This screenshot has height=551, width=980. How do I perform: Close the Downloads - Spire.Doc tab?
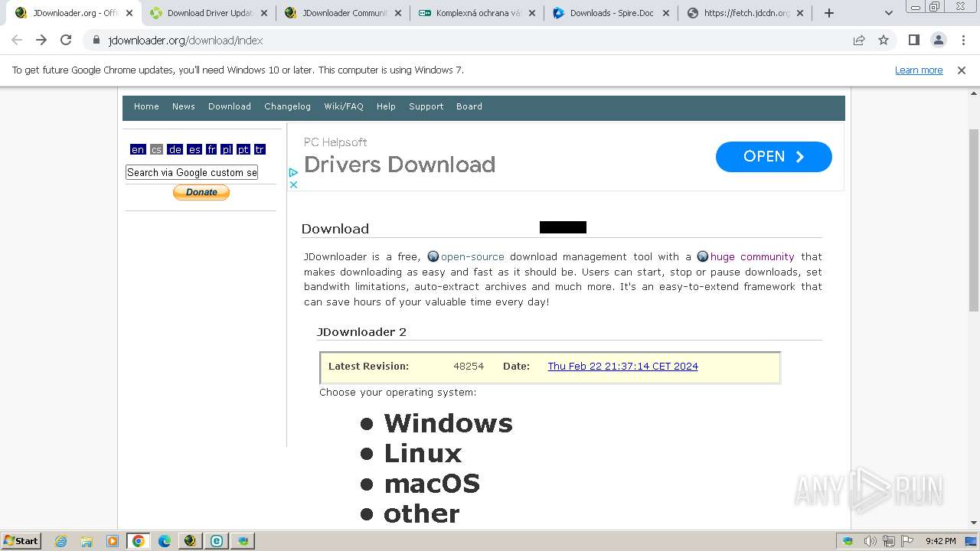pyautogui.click(x=666, y=13)
